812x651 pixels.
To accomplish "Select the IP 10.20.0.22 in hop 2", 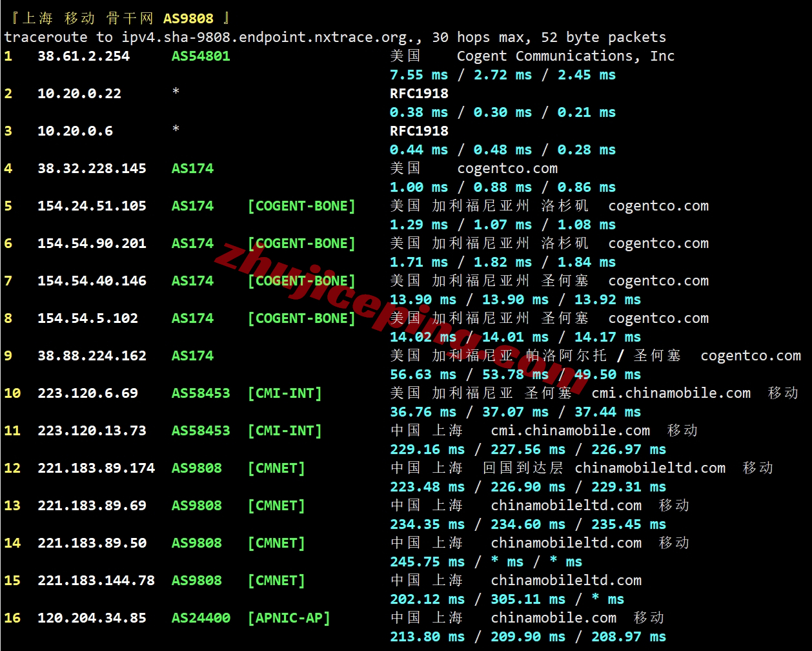I will [x=79, y=94].
